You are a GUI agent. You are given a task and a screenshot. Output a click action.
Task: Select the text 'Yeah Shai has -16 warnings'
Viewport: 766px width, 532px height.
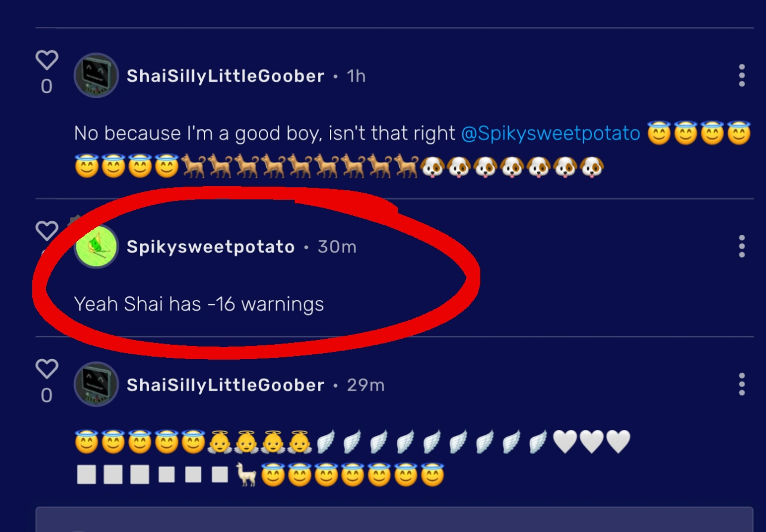click(x=199, y=304)
